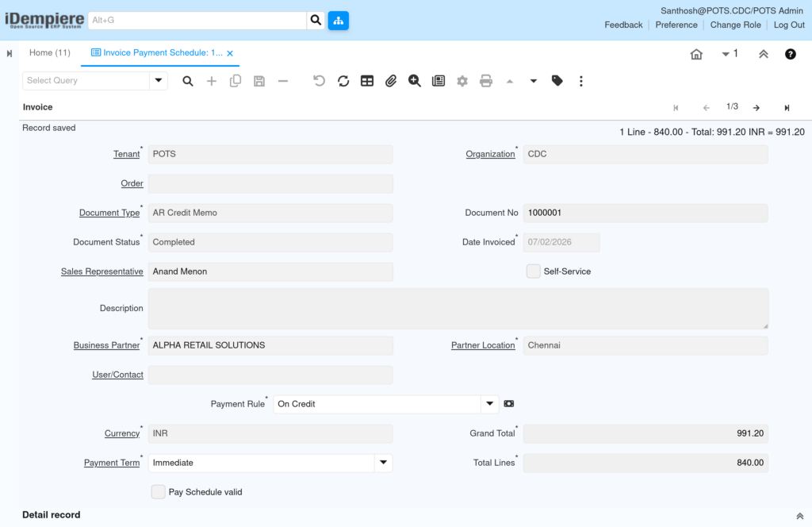Go to previous record arrow
Viewport: 812px width, 527px height.
(x=707, y=108)
